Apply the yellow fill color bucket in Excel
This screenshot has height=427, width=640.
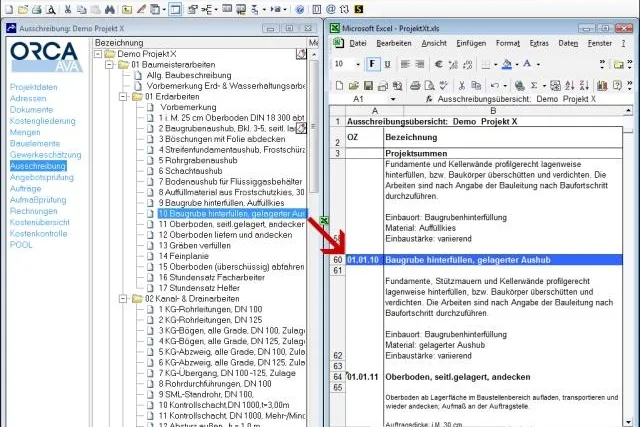(507, 64)
